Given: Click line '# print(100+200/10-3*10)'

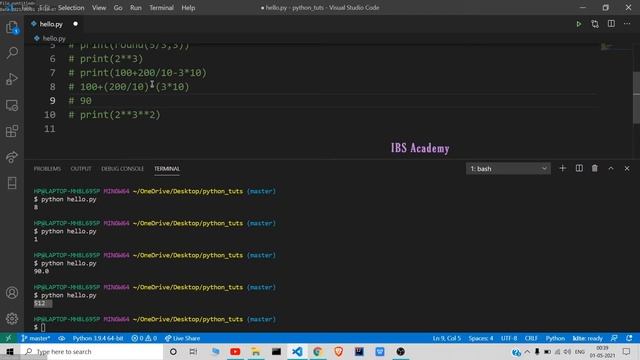Looking at the screenshot, I should click(x=138, y=73).
